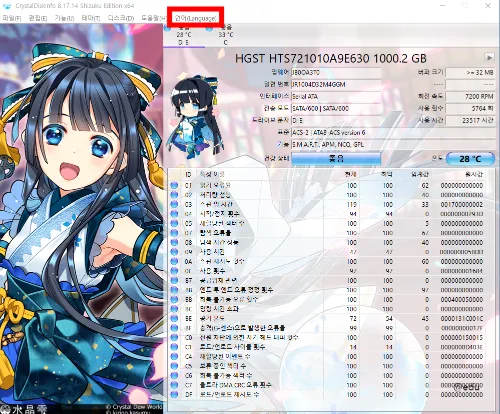500x414 pixels.
Task: Open the 언어(Language) menu
Action: click(x=196, y=18)
